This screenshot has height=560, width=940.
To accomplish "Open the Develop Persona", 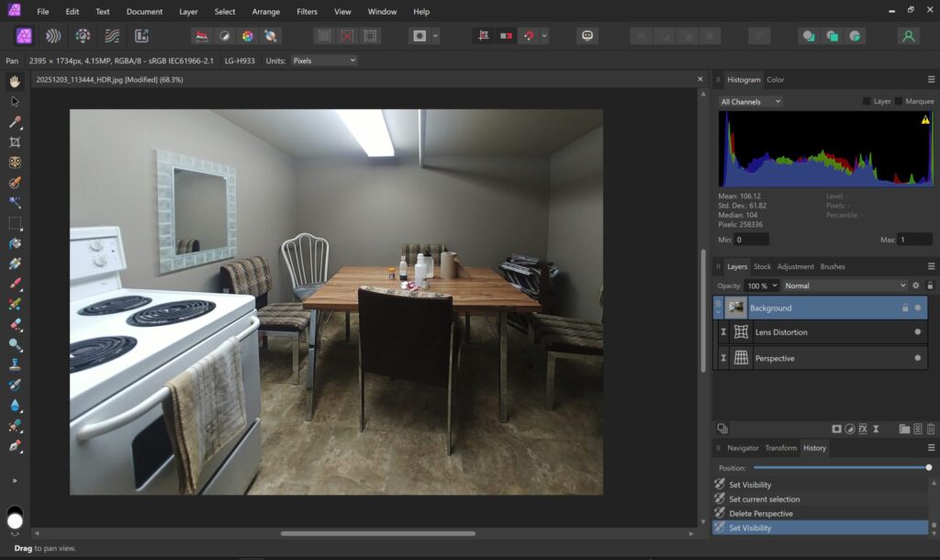I will click(83, 36).
